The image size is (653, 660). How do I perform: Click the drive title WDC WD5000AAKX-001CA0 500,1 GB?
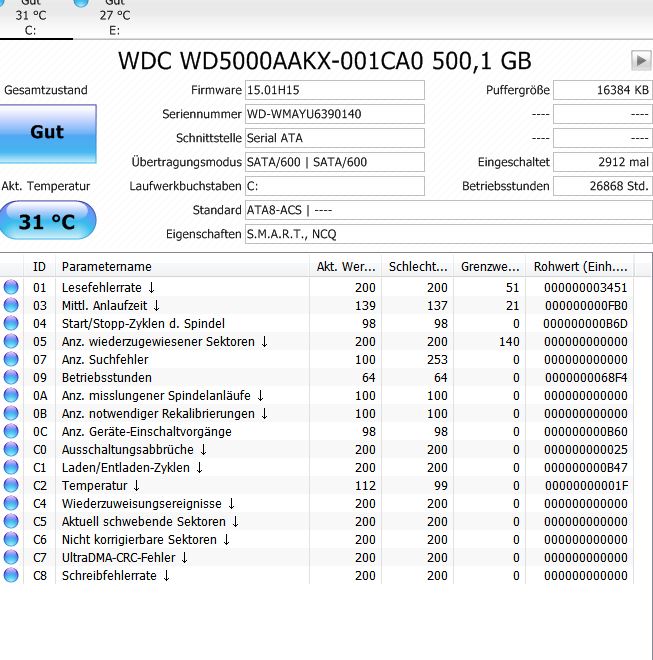tap(325, 61)
